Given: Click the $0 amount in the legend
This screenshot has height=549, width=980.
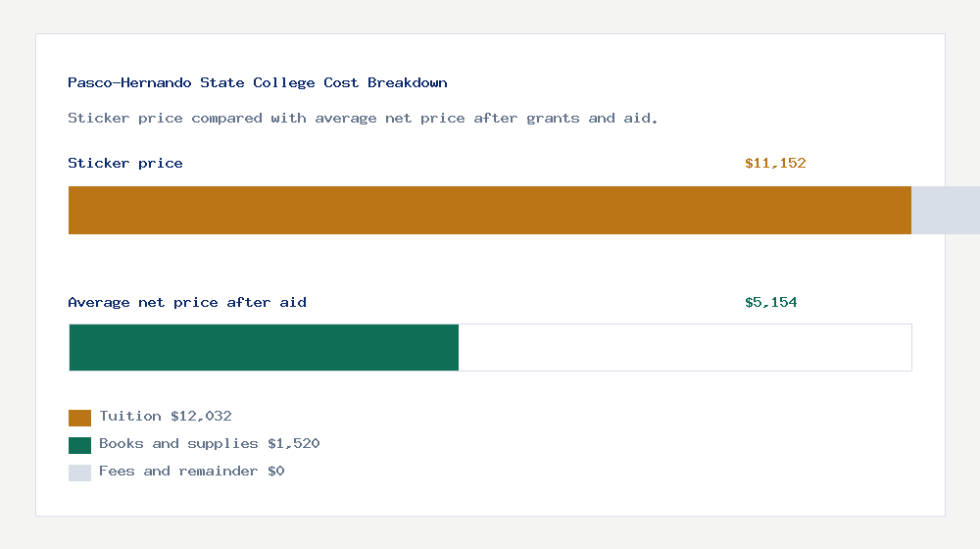Looking at the screenshot, I should click(x=275, y=472).
